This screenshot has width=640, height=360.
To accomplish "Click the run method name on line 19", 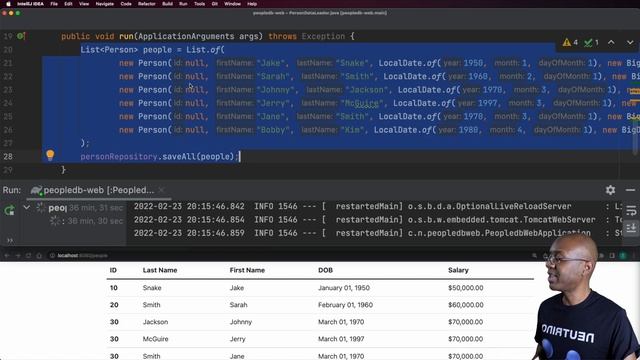I will (x=126, y=36).
